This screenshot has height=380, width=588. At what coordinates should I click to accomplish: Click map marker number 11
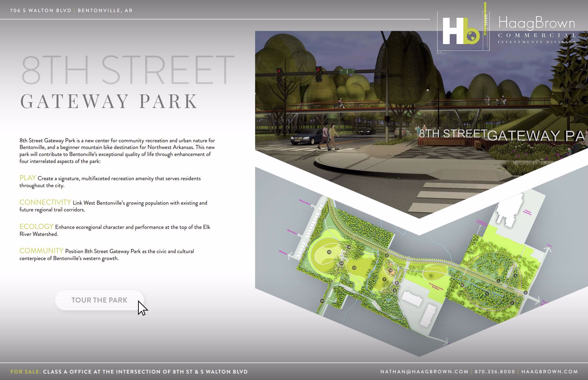pyautogui.click(x=387, y=255)
